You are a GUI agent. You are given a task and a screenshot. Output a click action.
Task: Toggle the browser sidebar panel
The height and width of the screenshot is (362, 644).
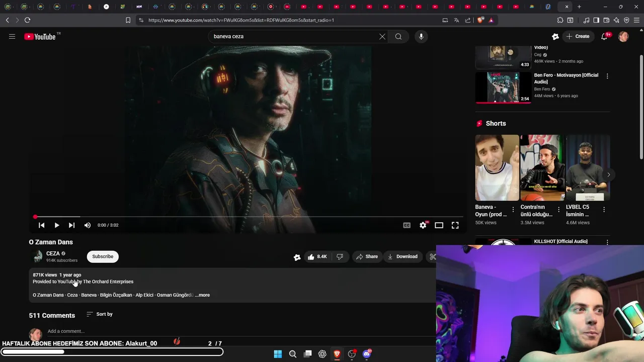pos(596,20)
